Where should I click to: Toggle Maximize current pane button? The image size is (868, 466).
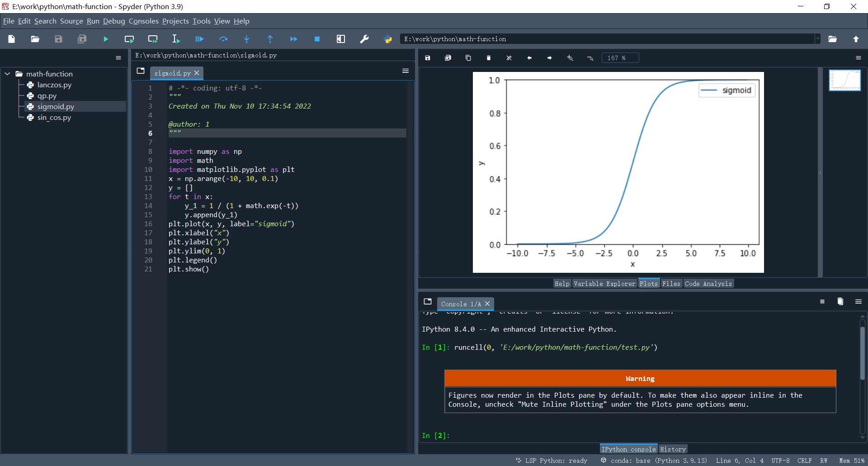click(x=341, y=39)
